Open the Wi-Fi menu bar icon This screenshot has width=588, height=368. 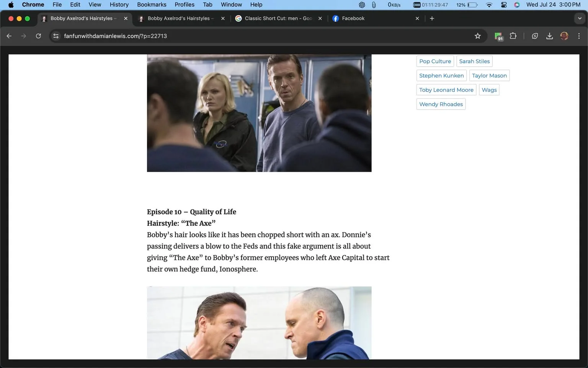pyautogui.click(x=489, y=5)
